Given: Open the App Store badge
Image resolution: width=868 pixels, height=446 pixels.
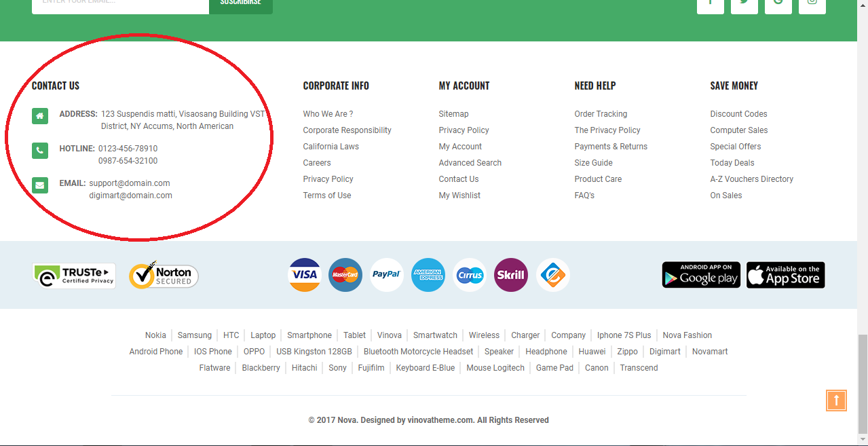Looking at the screenshot, I should [786, 275].
